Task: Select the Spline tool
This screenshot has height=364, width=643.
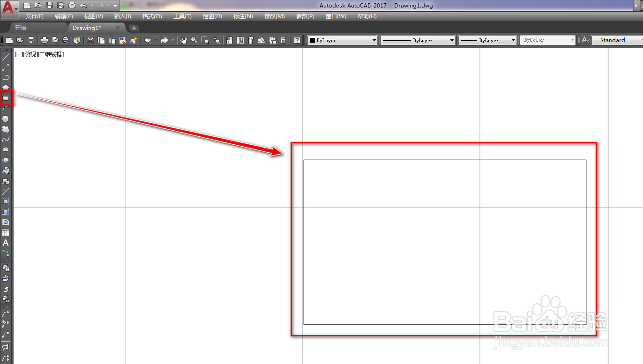Action: tap(6, 140)
